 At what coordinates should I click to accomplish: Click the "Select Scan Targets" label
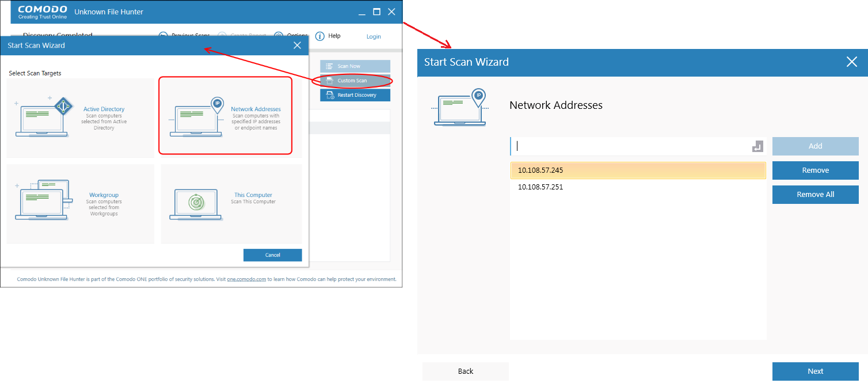click(35, 73)
